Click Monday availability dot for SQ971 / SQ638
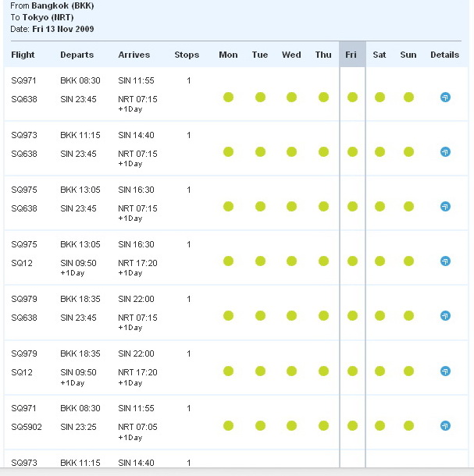The image size is (474, 476). pyautogui.click(x=228, y=98)
